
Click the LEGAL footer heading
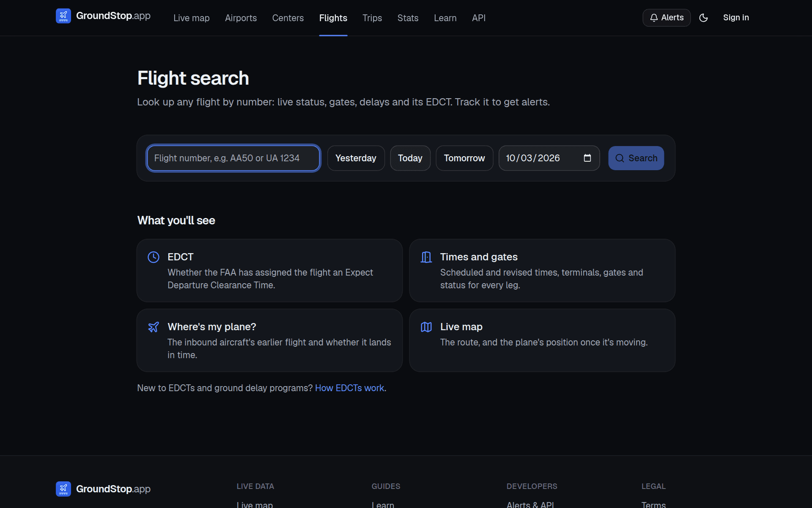tap(653, 486)
